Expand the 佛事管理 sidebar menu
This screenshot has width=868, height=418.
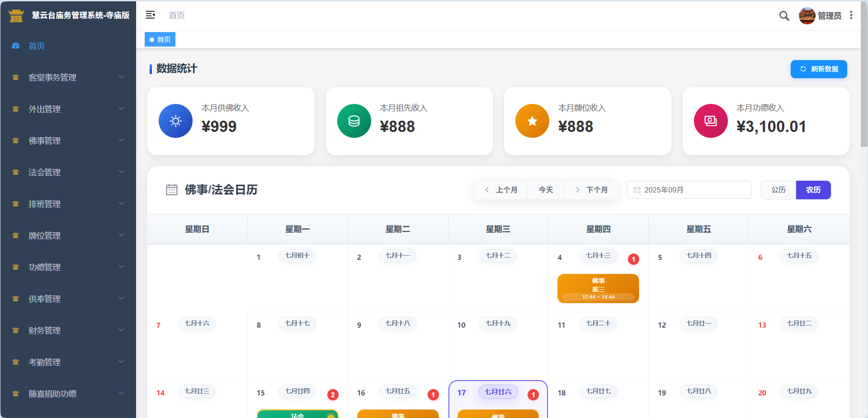point(68,141)
